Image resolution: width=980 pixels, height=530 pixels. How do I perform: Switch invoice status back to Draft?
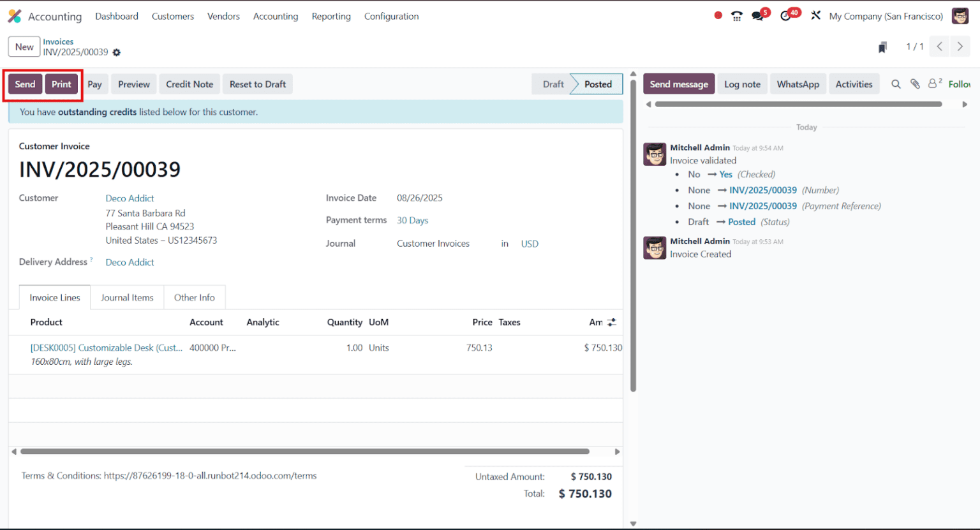[553, 84]
